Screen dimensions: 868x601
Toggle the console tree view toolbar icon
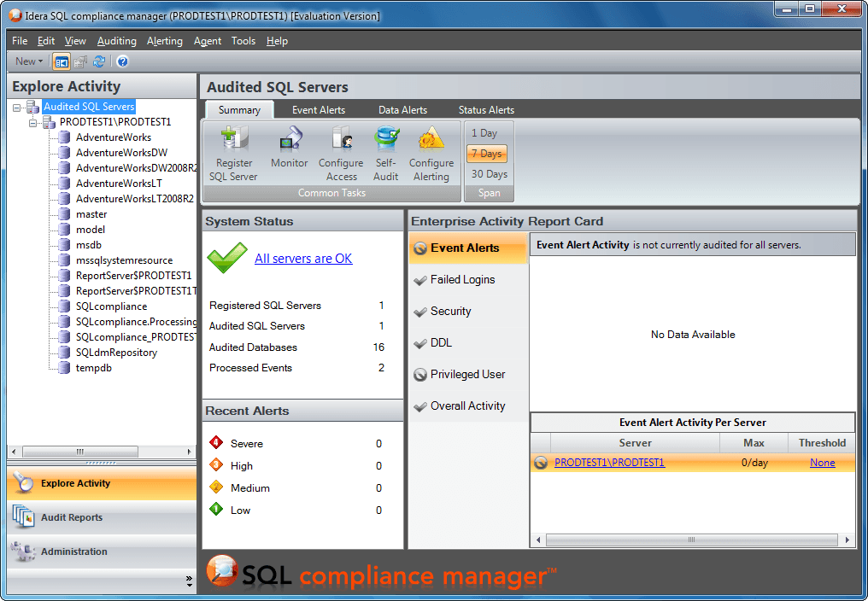click(62, 61)
